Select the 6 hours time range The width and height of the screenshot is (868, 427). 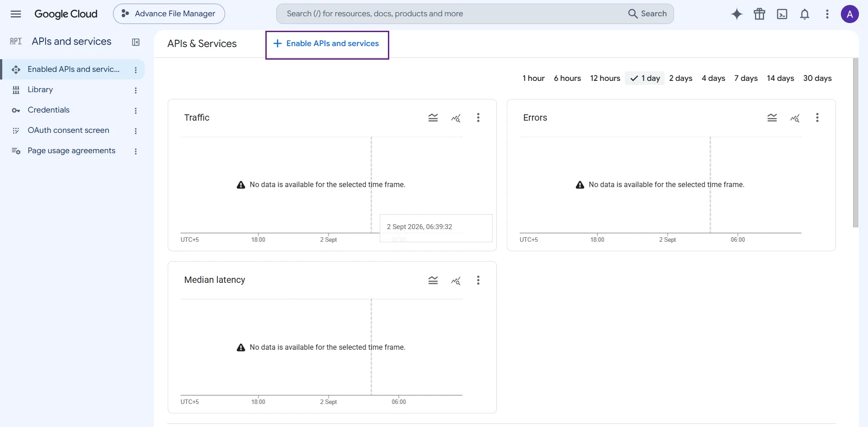[x=567, y=78]
